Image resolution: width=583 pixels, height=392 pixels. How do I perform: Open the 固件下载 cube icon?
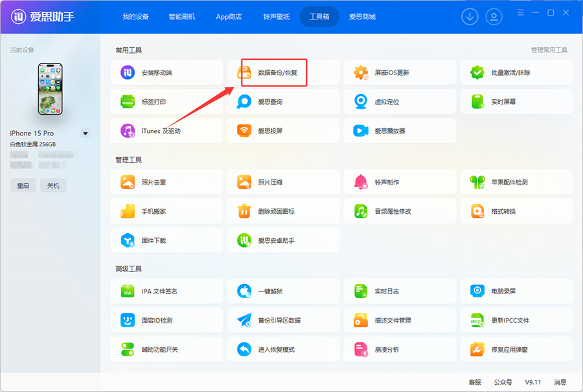pos(128,240)
